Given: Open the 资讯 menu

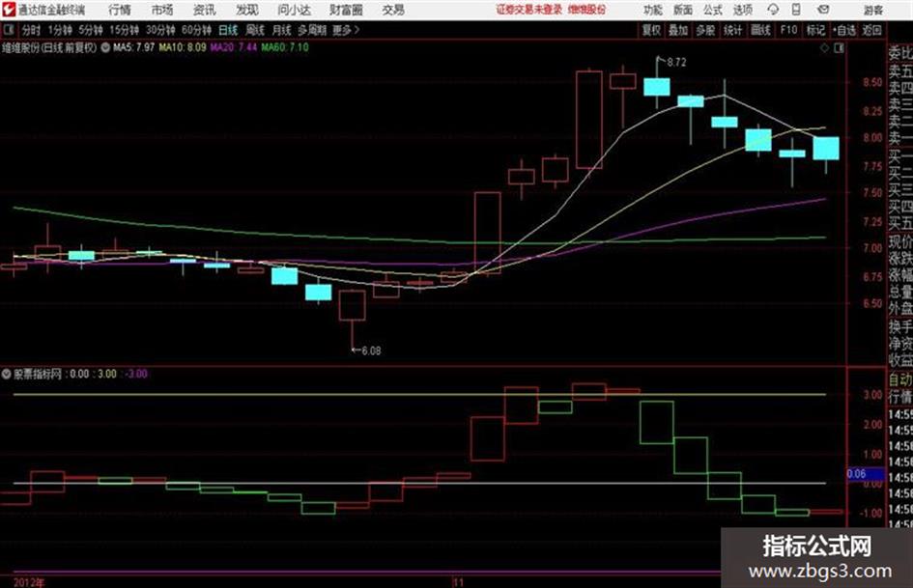Looking at the screenshot, I should pyautogui.click(x=205, y=10).
